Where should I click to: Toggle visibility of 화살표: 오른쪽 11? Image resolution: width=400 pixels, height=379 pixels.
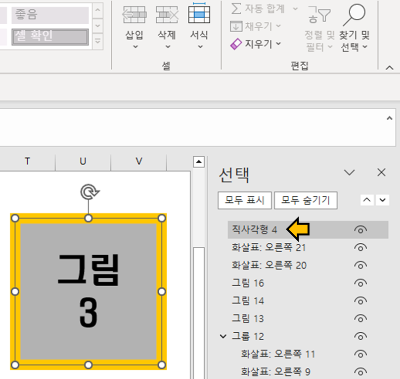(361, 354)
